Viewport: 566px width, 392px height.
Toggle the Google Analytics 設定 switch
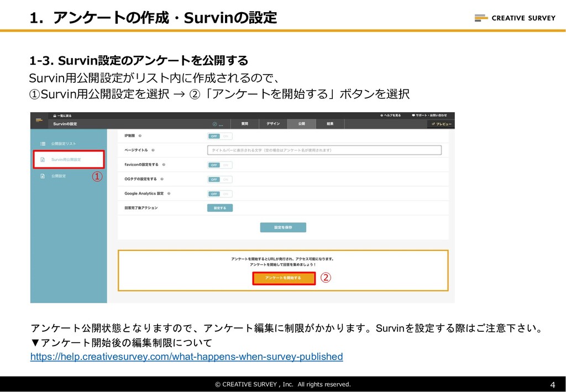(x=220, y=194)
